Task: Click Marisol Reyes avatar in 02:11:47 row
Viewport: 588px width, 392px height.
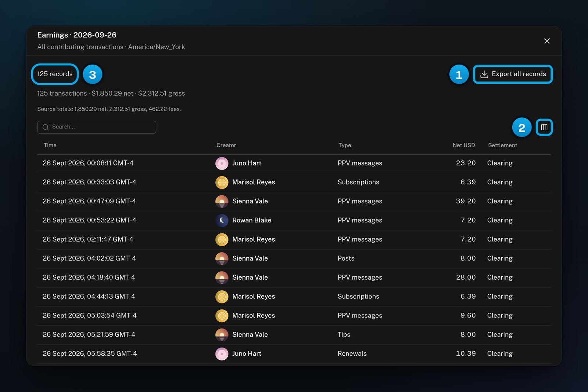Action: tap(222, 240)
